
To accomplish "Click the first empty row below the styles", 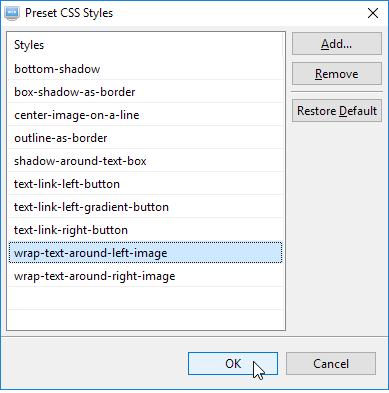I will 145,299.
